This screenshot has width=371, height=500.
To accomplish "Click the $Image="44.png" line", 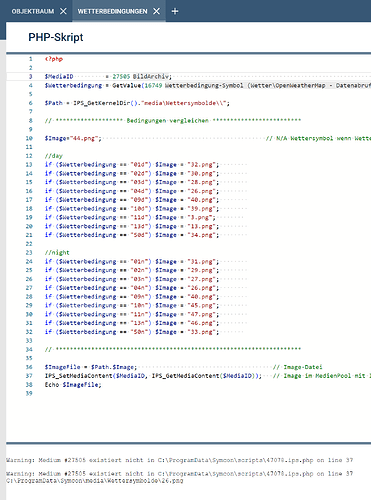I will pos(73,138).
